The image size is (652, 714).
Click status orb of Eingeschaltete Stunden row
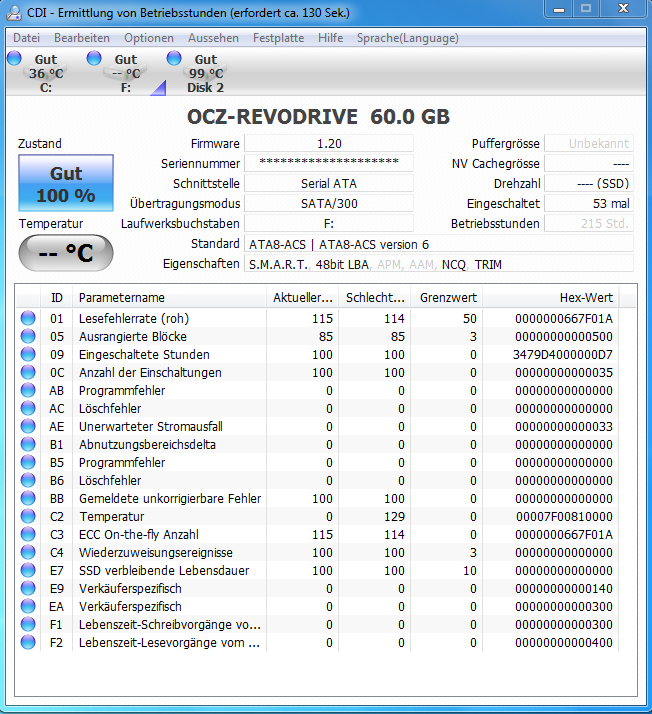[28, 354]
